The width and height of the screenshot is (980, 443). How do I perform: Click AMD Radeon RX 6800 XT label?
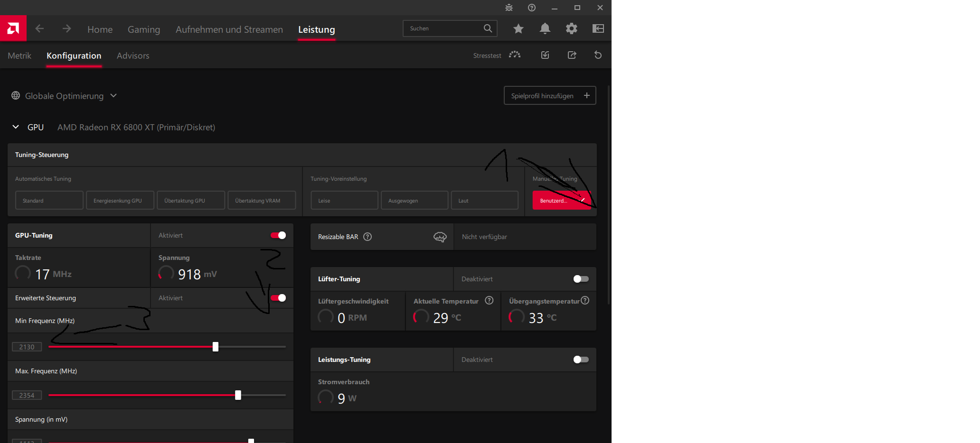point(136,127)
